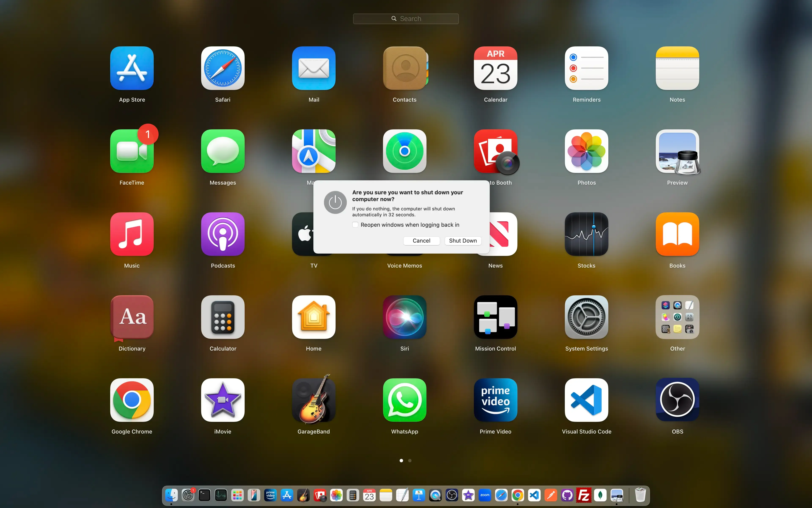Open iMovie from the Launchpad grid
This screenshot has width=812, height=508.
coord(223,400)
